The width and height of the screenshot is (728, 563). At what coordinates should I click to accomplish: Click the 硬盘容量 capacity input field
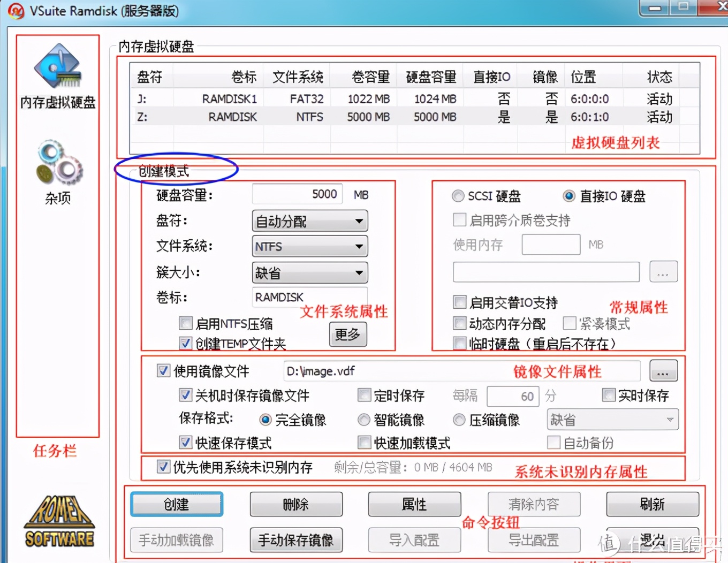coord(297,194)
